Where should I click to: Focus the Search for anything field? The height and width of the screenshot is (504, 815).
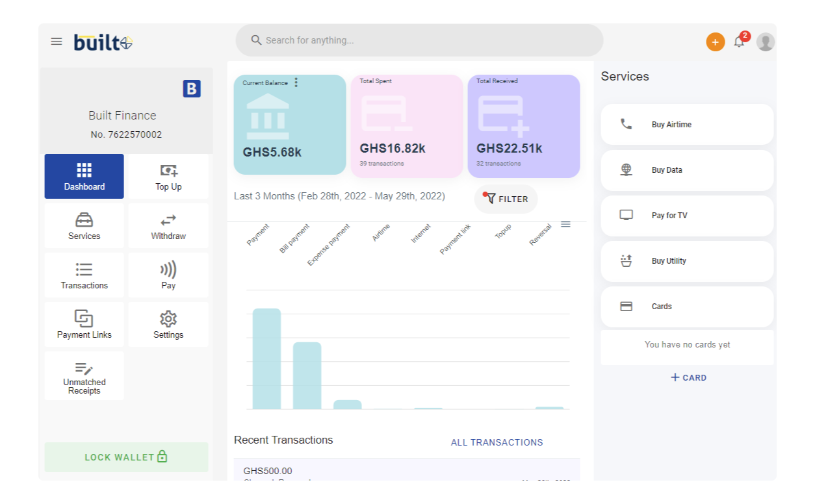[419, 40]
